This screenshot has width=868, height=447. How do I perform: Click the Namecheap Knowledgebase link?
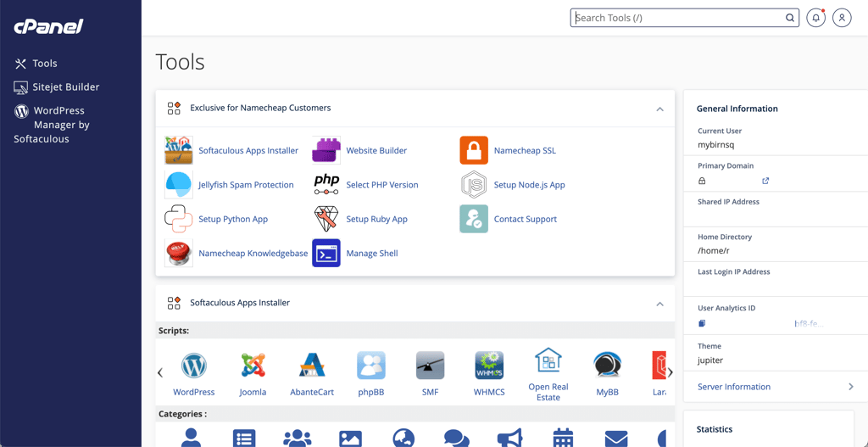(x=253, y=254)
